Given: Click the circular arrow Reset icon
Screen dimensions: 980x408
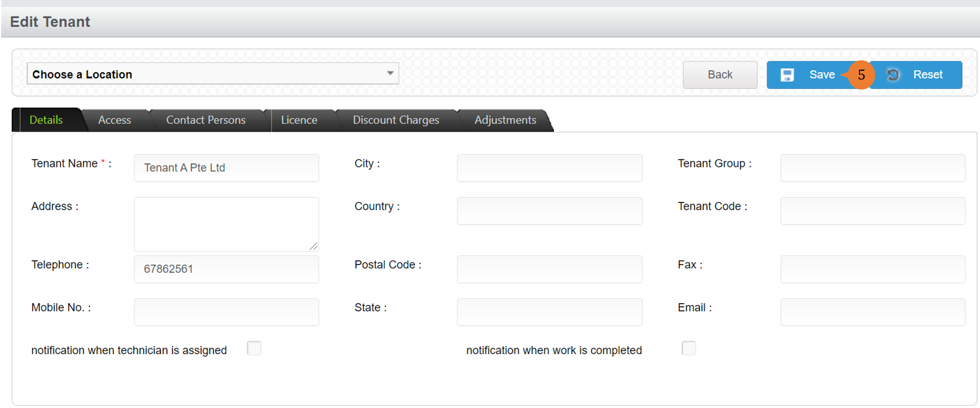Looking at the screenshot, I should pyautogui.click(x=893, y=75).
